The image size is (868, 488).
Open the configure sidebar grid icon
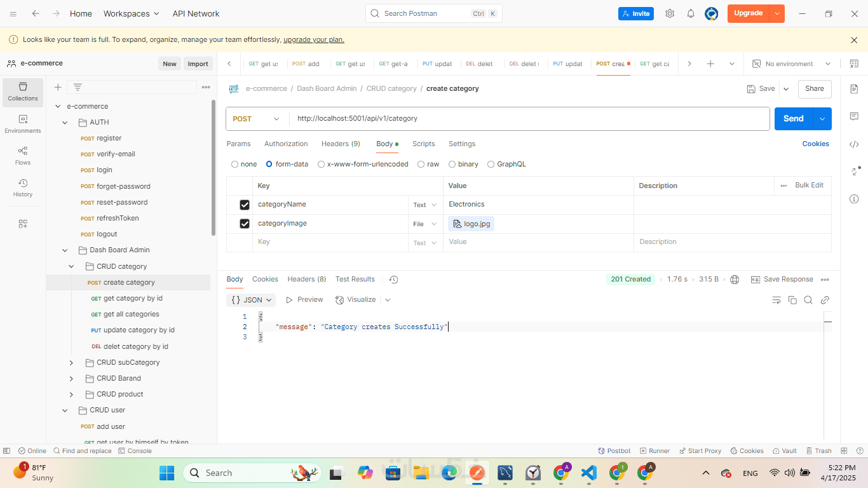tap(23, 224)
